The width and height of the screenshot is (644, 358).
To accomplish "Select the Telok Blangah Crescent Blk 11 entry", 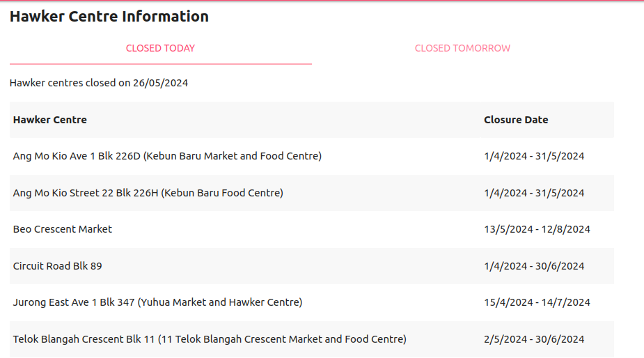I will (x=210, y=339).
